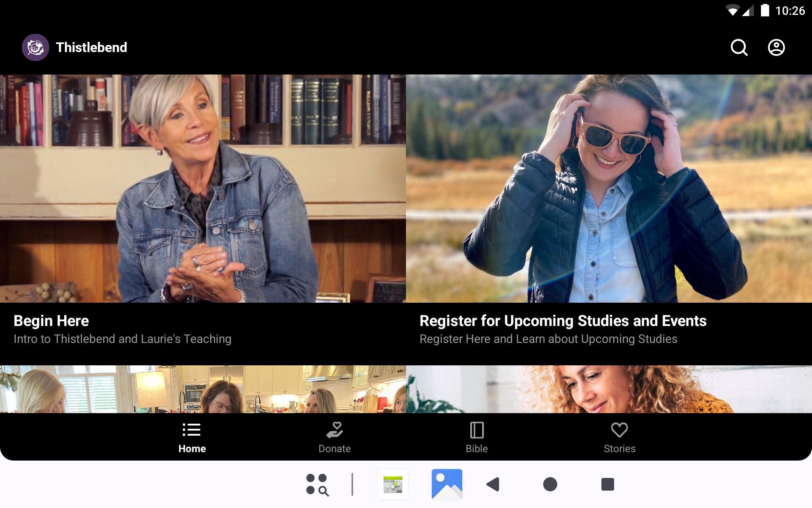This screenshot has height=508, width=812.
Task: Tap the Donate heart-hand icon
Action: coord(335,430)
